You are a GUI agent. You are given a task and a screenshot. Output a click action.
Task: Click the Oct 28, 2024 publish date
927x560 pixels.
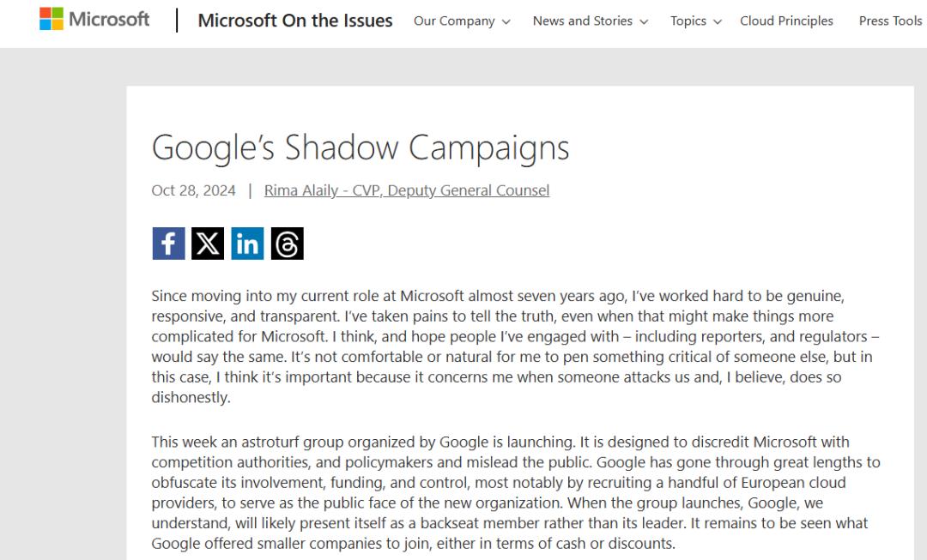click(193, 190)
